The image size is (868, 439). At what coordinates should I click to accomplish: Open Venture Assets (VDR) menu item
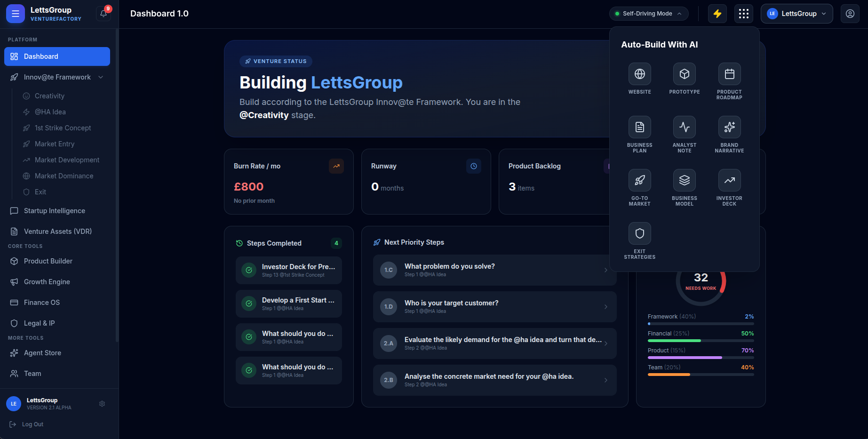tap(57, 231)
